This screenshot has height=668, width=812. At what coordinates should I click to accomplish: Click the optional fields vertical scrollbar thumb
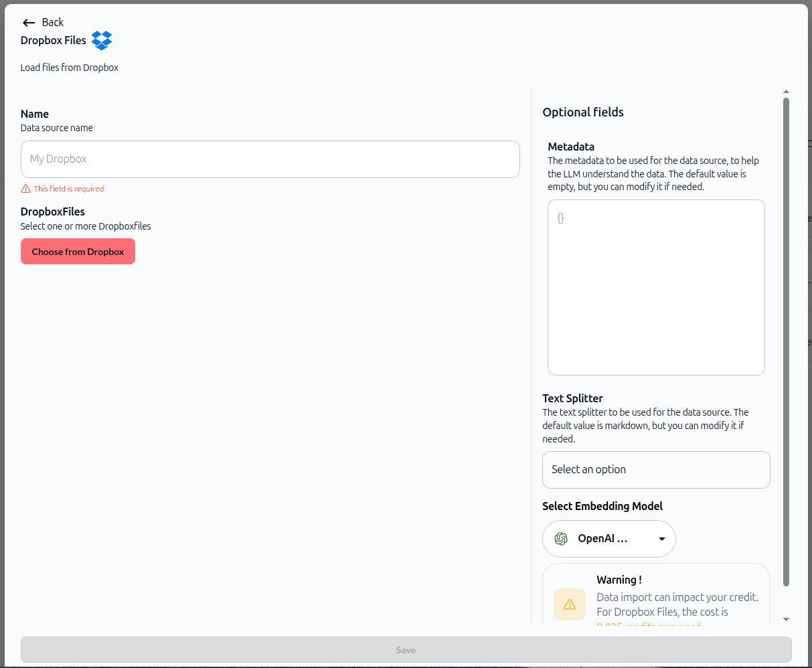coord(787,342)
